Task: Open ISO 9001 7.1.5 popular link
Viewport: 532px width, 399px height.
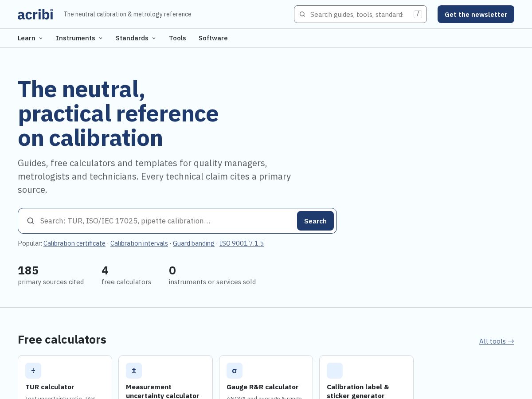Action: (x=242, y=243)
